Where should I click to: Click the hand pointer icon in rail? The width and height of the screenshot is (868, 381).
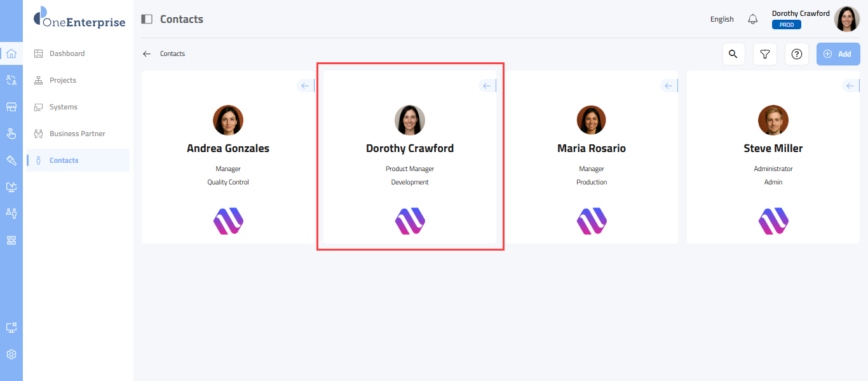11,134
